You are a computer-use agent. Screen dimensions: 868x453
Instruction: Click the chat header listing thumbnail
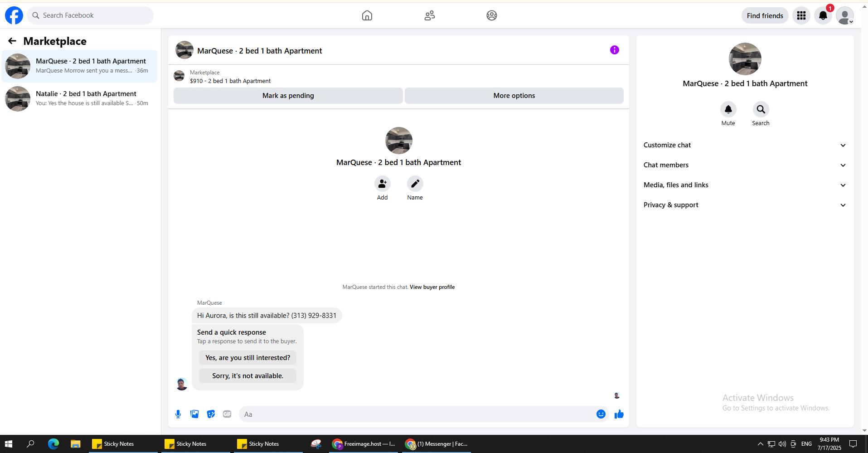(x=184, y=50)
